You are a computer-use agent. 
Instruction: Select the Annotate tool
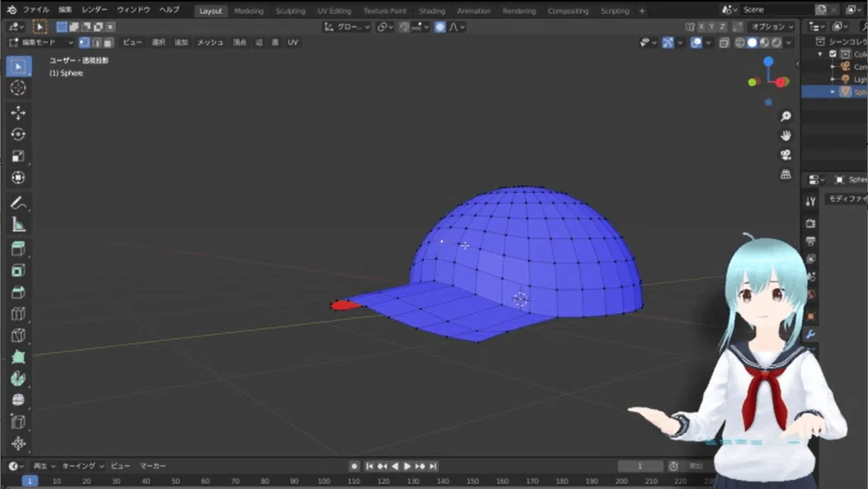point(18,203)
